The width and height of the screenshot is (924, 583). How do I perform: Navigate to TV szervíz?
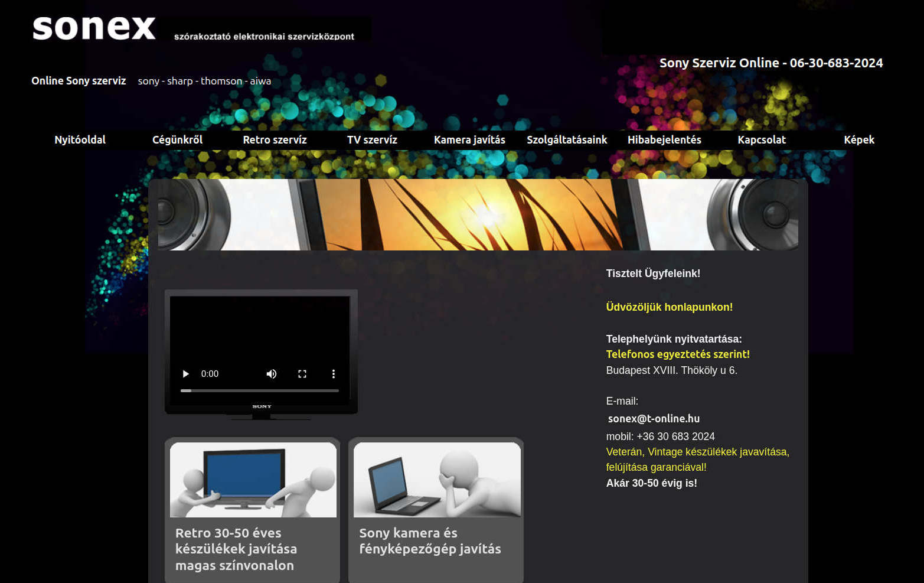[x=372, y=140]
